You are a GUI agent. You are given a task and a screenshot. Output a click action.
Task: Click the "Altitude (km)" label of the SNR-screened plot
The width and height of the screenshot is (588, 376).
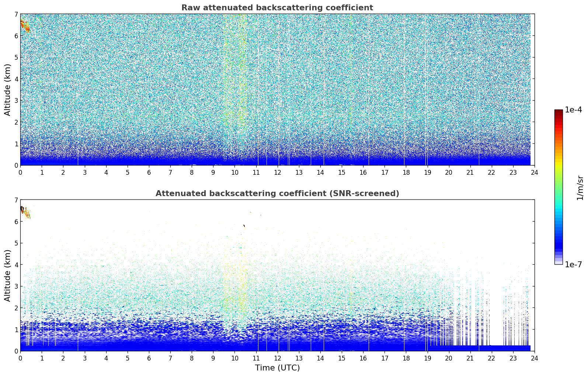coord(8,275)
